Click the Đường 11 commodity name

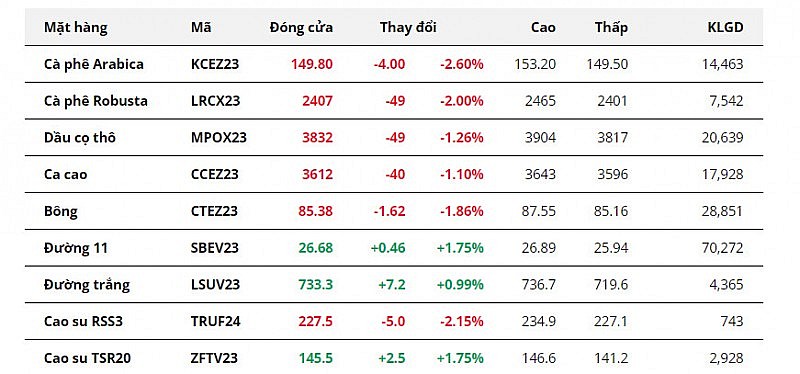coord(76,248)
